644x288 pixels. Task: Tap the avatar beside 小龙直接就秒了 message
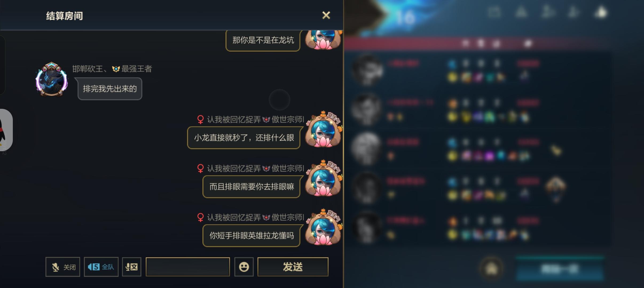[x=324, y=129]
